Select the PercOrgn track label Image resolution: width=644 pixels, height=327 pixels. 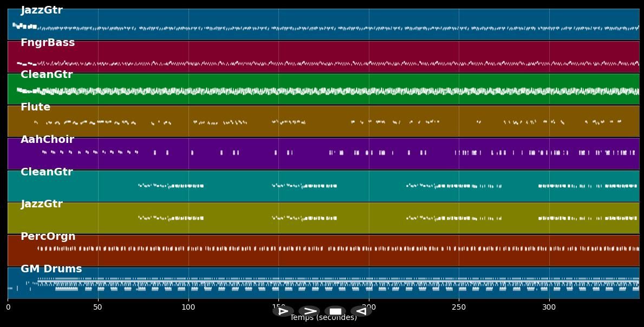(48, 237)
